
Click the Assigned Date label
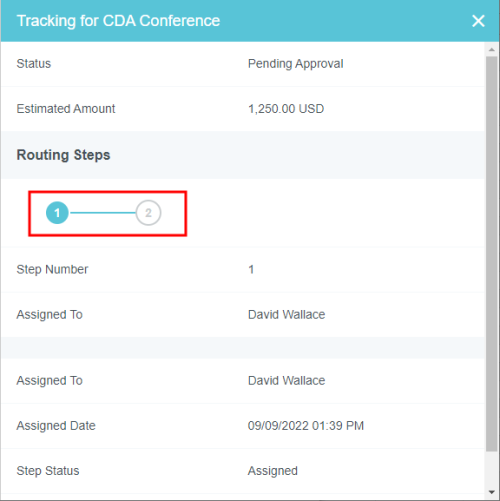[x=56, y=426]
